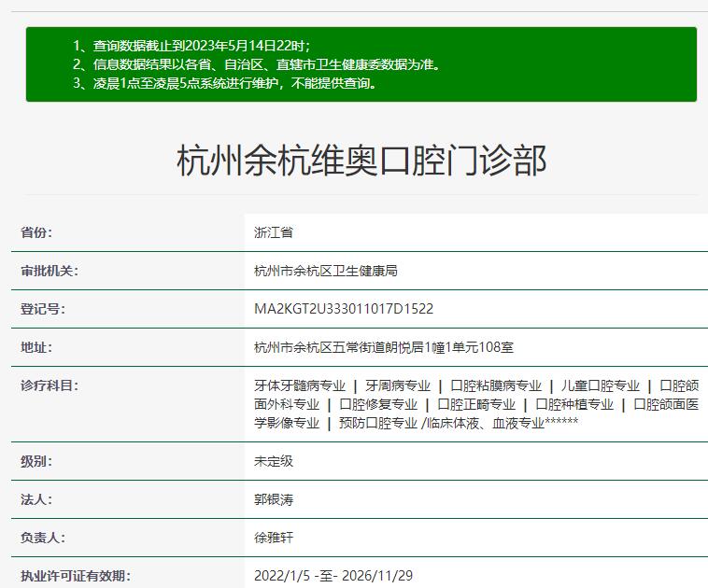Click the specialty 牙体牙髓病专业
Screen dimensions: 708x588
300,385
